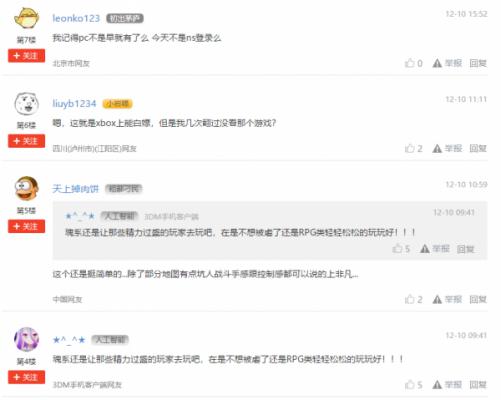The image size is (501, 400).
Task: Follow user 天上掉肉饼 with red button
Action: click(26, 226)
